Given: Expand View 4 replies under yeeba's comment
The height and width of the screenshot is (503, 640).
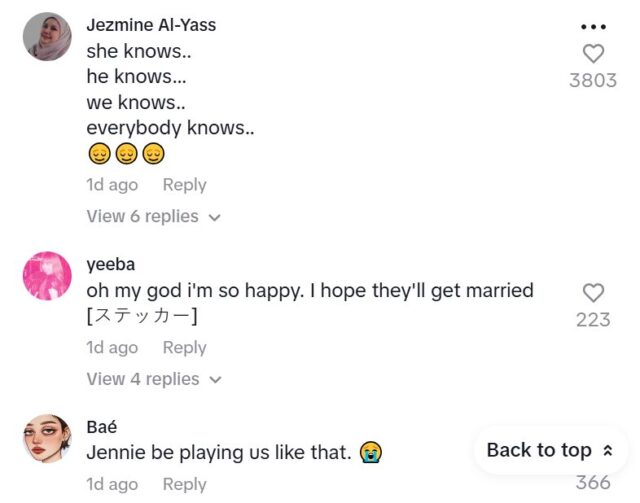Looking at the screenshot, I should click(x=153, y=379).
